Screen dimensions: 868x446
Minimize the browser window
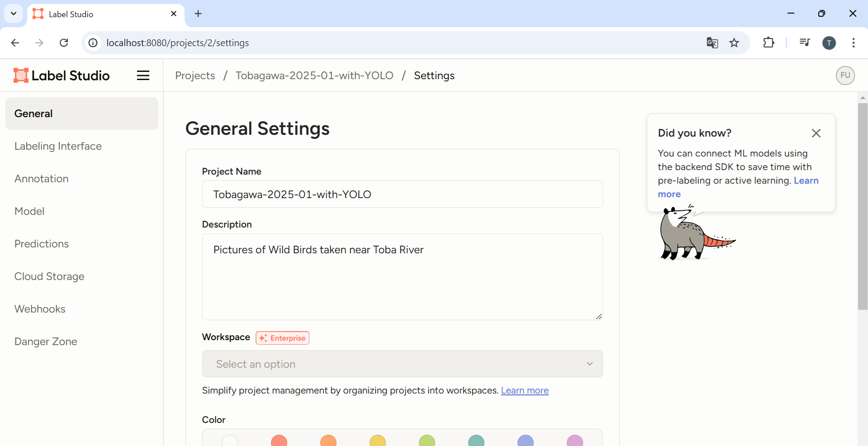791,14
